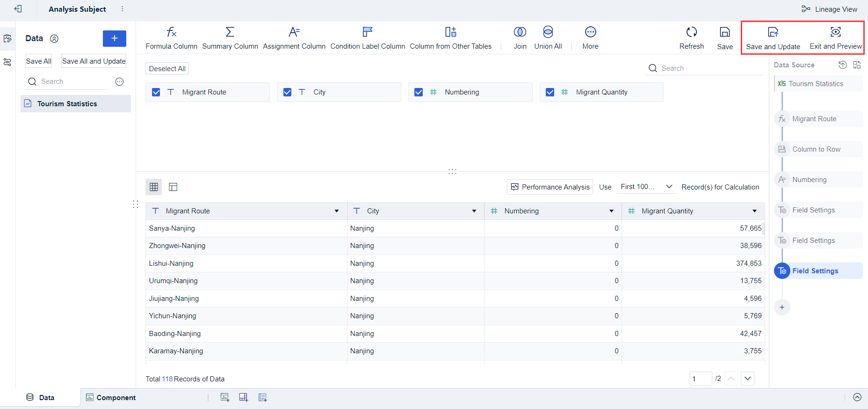868x409 pixels.
Task: Go to the next page of records
Action: (747, 379)
